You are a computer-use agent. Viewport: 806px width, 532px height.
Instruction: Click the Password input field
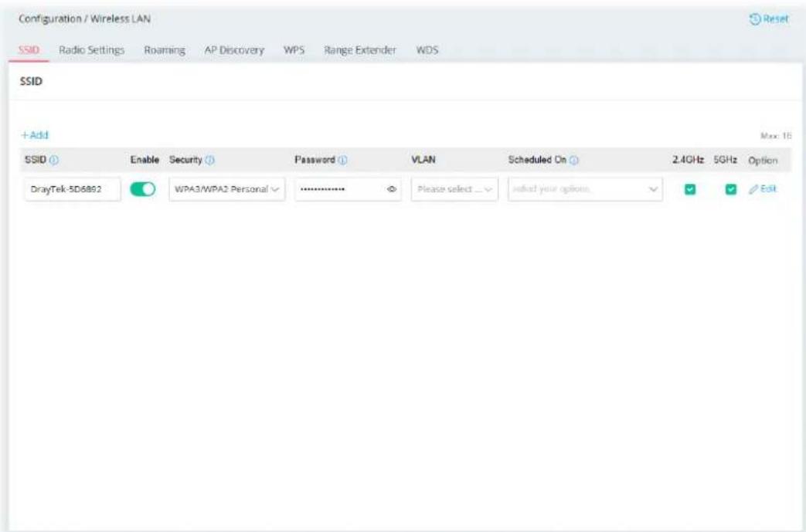pos(348,189)
